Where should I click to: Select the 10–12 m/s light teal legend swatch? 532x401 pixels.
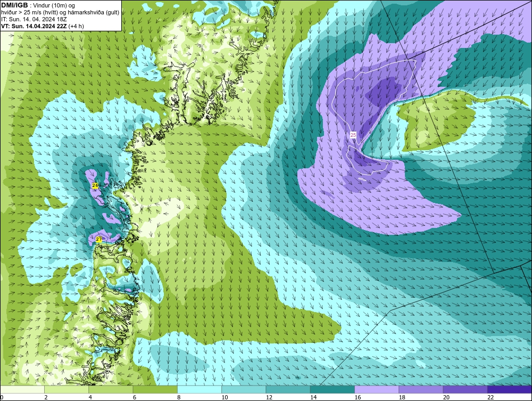(244, 389)
